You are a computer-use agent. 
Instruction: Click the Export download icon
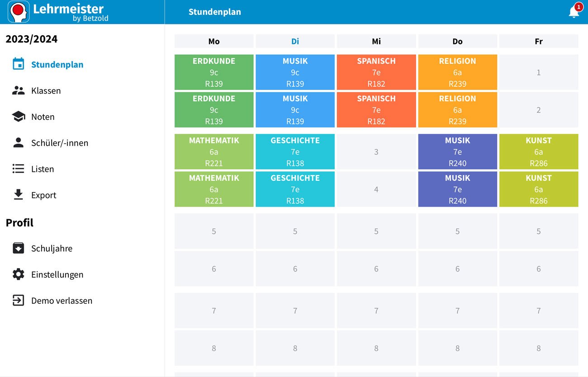pos(18,195)
